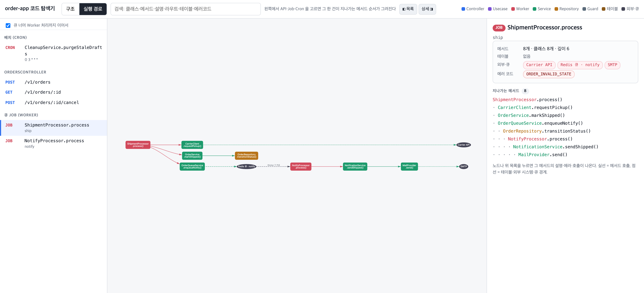Click the Redis 큐 · notify tag
The height and width of the screenshot is (293, 644).
580,65
